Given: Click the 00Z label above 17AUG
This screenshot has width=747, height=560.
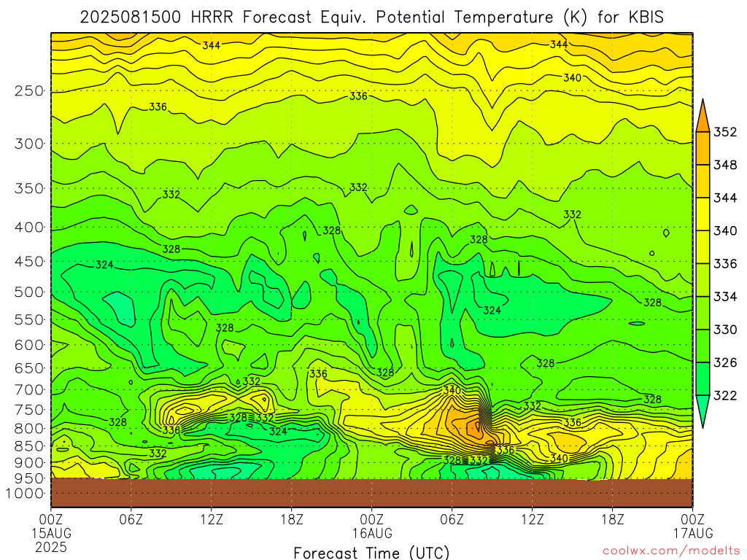Looking at the screenshot, I should 693,519.
